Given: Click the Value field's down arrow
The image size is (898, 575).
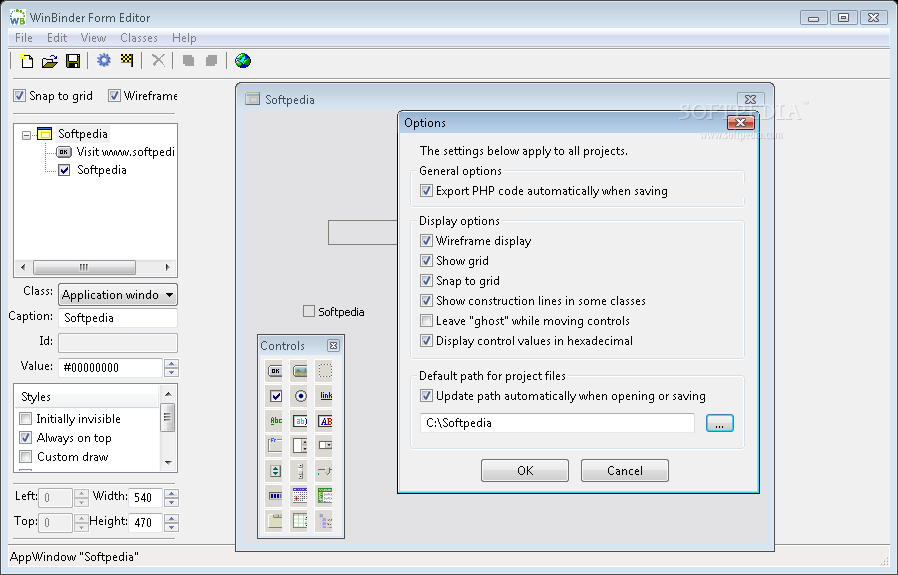Looking at the screenshot, I should tap(171, 372).
